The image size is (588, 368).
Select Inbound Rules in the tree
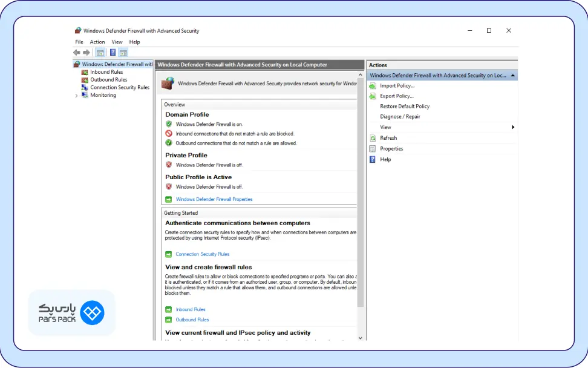coord(106,72)
